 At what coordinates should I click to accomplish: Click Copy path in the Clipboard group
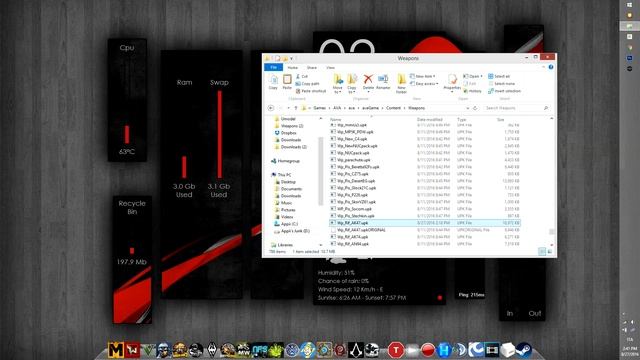307,84
